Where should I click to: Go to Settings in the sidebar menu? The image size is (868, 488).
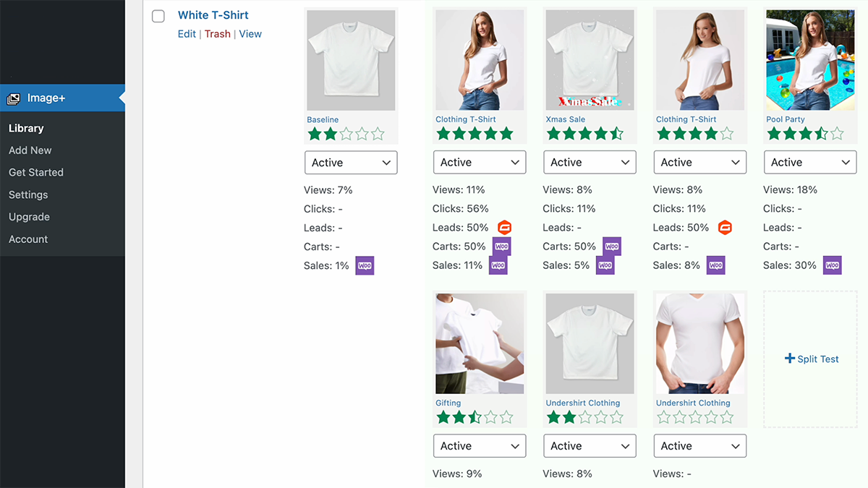point(28,194)
